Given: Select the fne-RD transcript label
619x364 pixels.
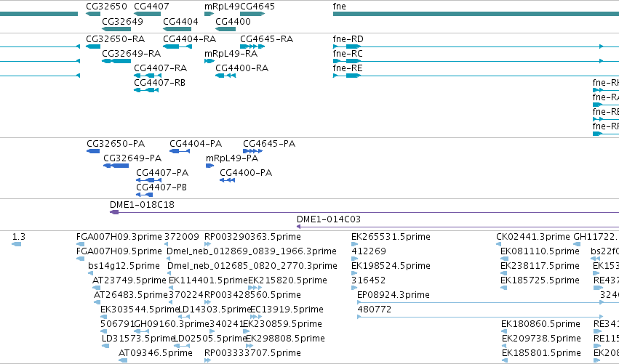Looking at the screenshot, I should [348, 39].
